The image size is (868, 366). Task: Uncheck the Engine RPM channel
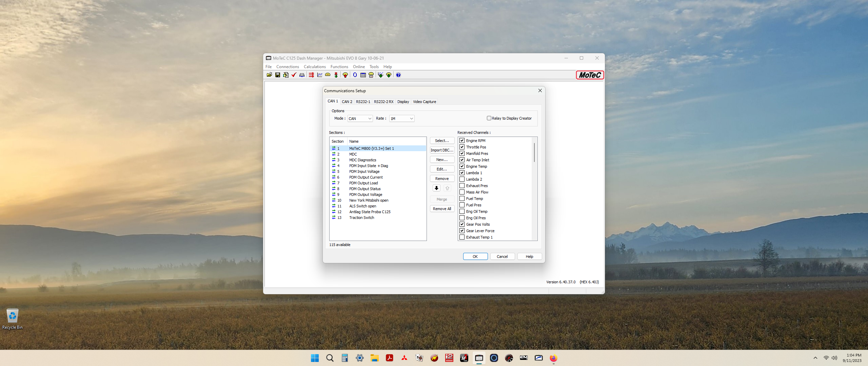pyautogui.click(x=462, y=140)
